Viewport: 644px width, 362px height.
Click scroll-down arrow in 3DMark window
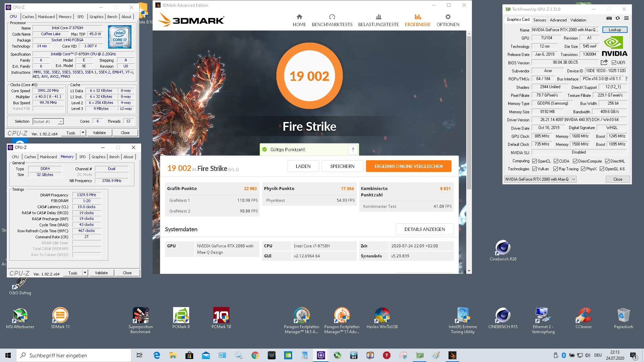point(469,271)
